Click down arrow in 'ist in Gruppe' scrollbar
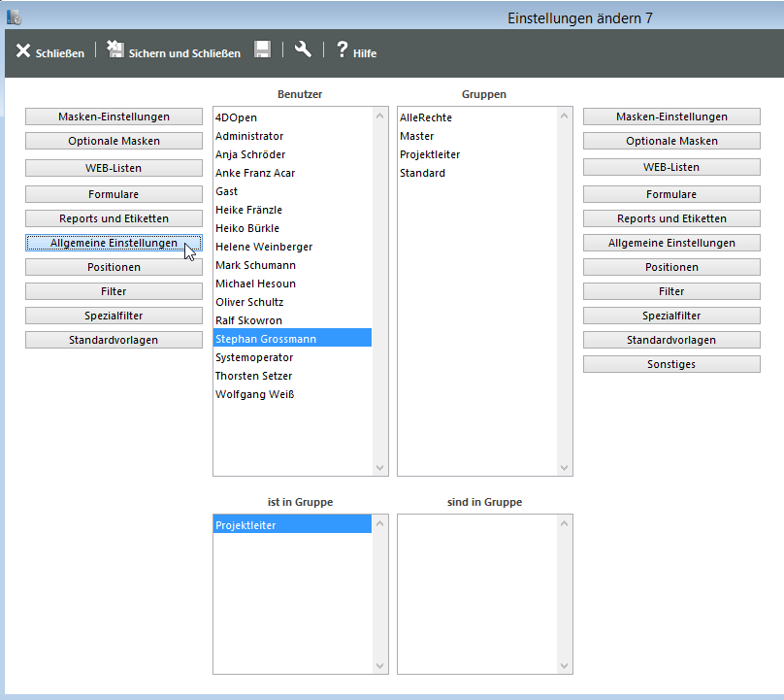 [x=380, y=665]
